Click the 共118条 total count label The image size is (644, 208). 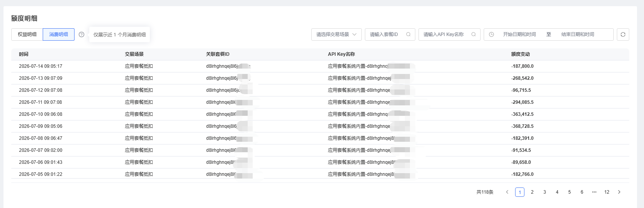tap(485, 192)
